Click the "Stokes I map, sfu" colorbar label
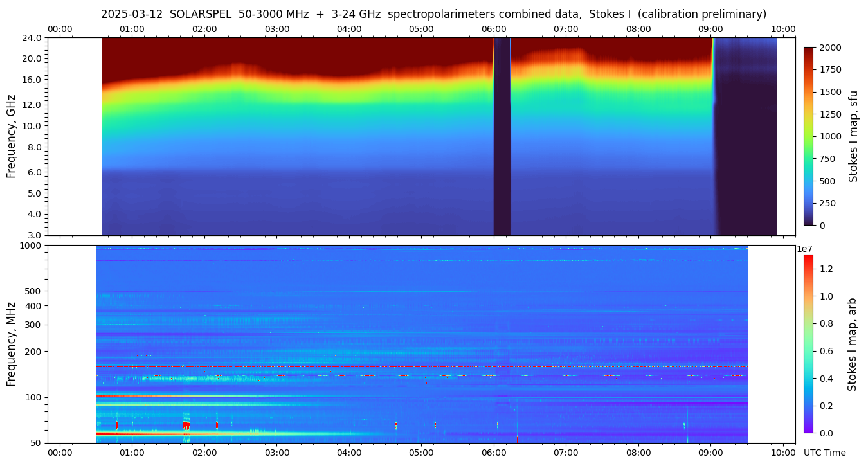This screenshot has width=868, height=466. tap(853, 136)
